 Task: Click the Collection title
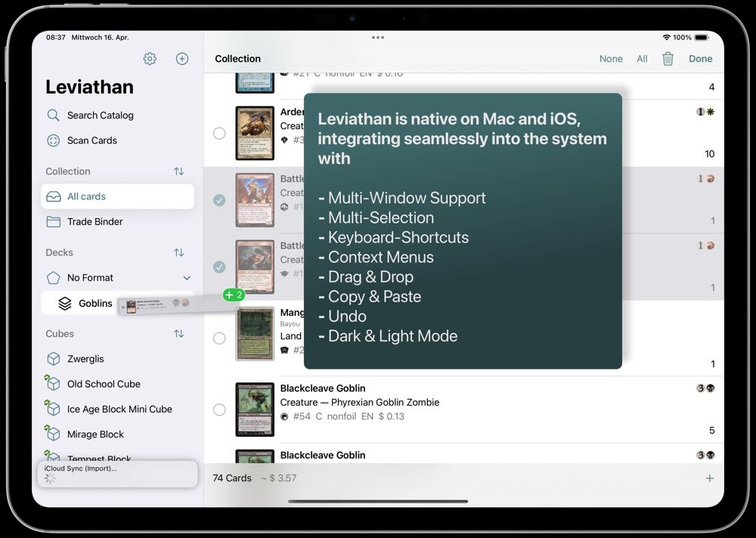(237, 59)
